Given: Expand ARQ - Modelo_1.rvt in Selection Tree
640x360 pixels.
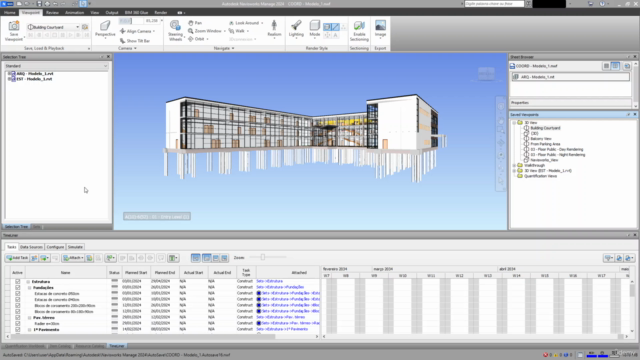Looking at the screenshot, I should [9, 73].
